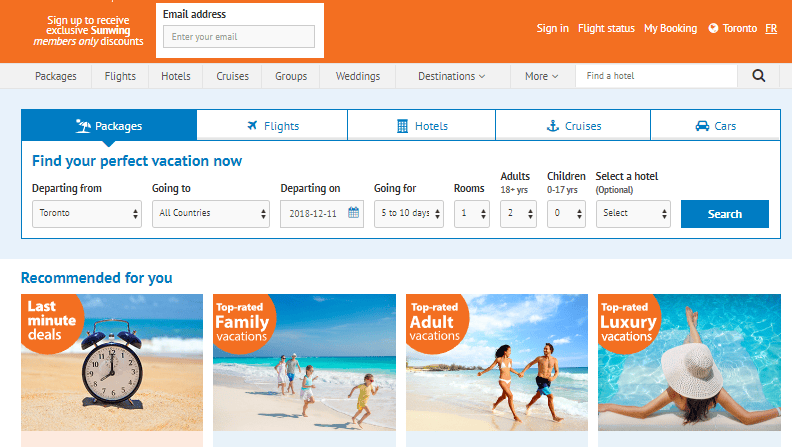This screenshot has height=447, width=792.
Task: Click the blue Search button
Action: click(x=725, y=214)
